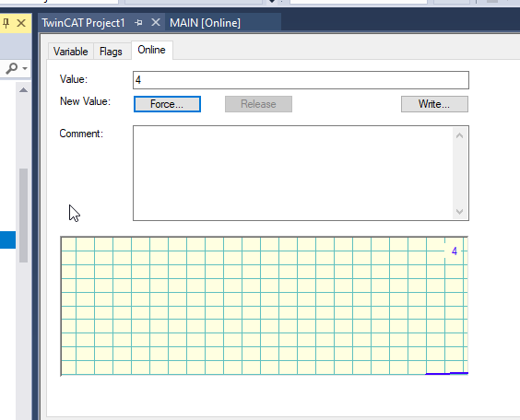The image size is (520, 420).
Task: Click the Force... button
Action: pyautogui.click(x=167, y=104)
